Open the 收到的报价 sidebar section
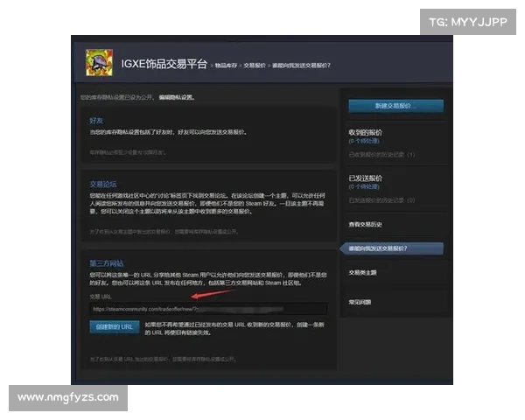Screen dimensions: 525x420 365,132
